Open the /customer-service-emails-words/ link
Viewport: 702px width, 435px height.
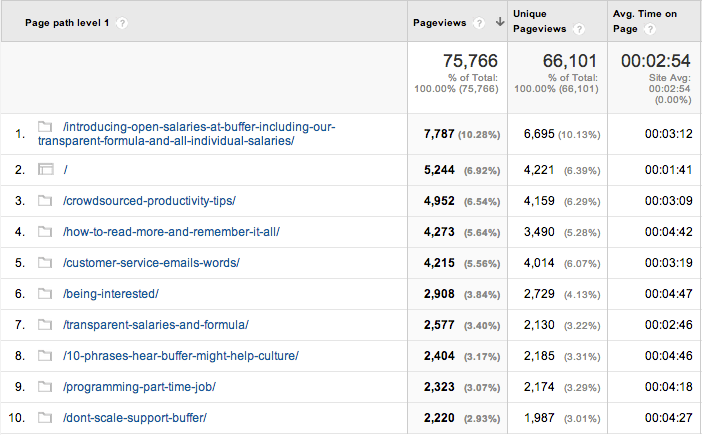[x=151, y=263]
